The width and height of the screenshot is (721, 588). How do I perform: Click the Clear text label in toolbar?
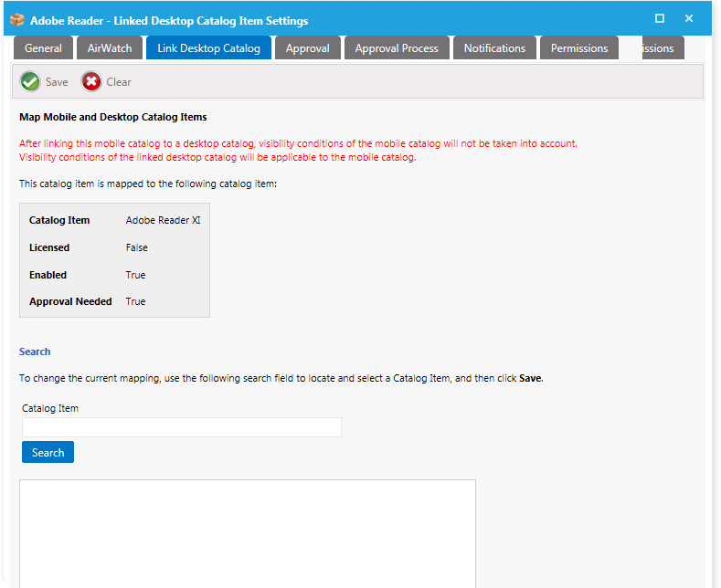pyautogui.click(x=119, y=82)
